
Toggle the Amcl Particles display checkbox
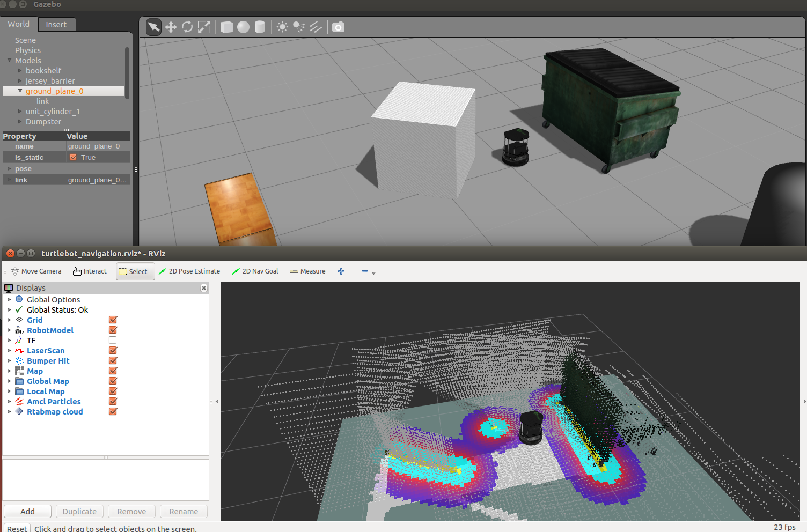coord(113,401)
